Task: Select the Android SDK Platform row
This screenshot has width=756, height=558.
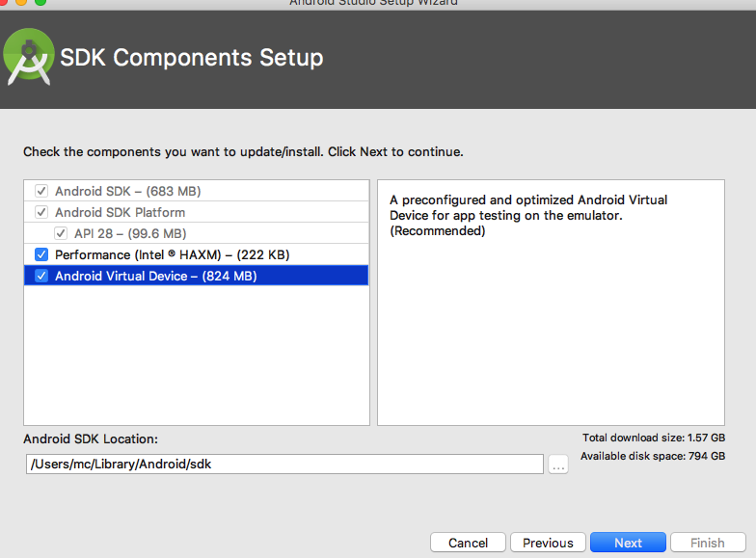Action: (x=197, y=212)
